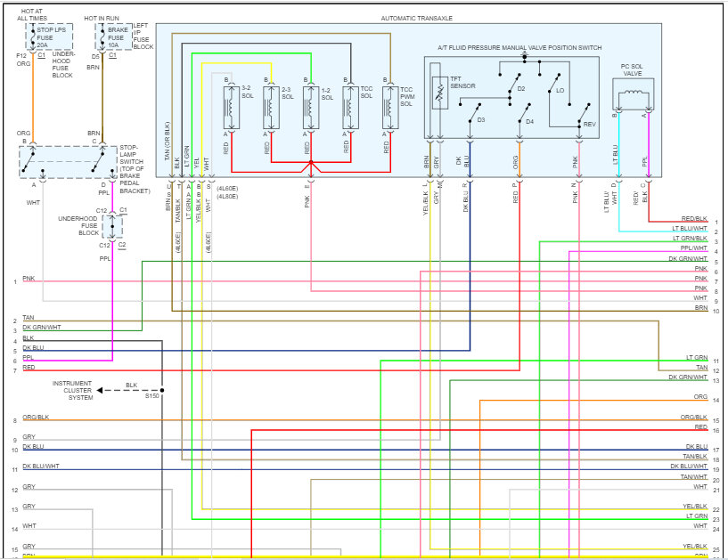This screenshot has width=728, height=560.
Task: Select the LEFT I/P FUSE BLOCK text
Action: pyautogui.click(x=143, y=37)
